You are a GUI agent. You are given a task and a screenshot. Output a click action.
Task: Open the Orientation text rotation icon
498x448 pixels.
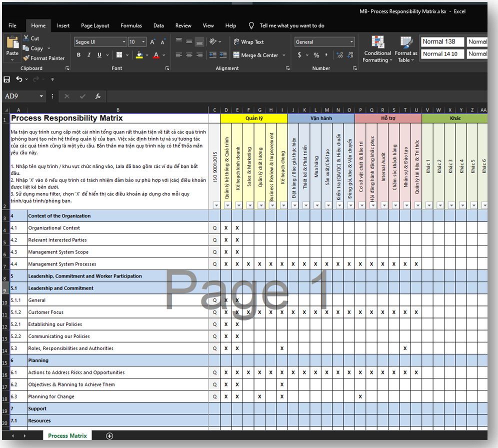pos(213,41)
